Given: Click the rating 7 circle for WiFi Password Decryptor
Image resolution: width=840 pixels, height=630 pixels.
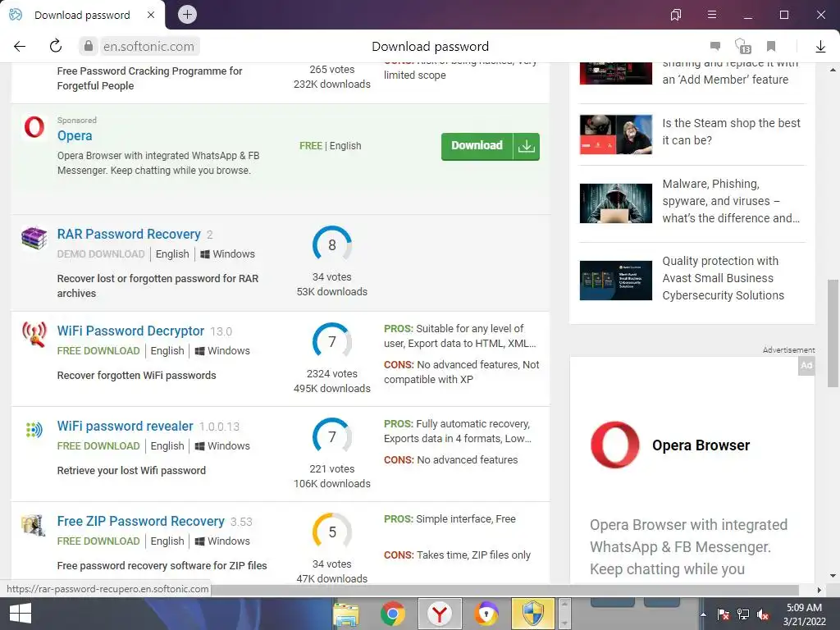Looking at the screenshot, I should pos(332,341).
